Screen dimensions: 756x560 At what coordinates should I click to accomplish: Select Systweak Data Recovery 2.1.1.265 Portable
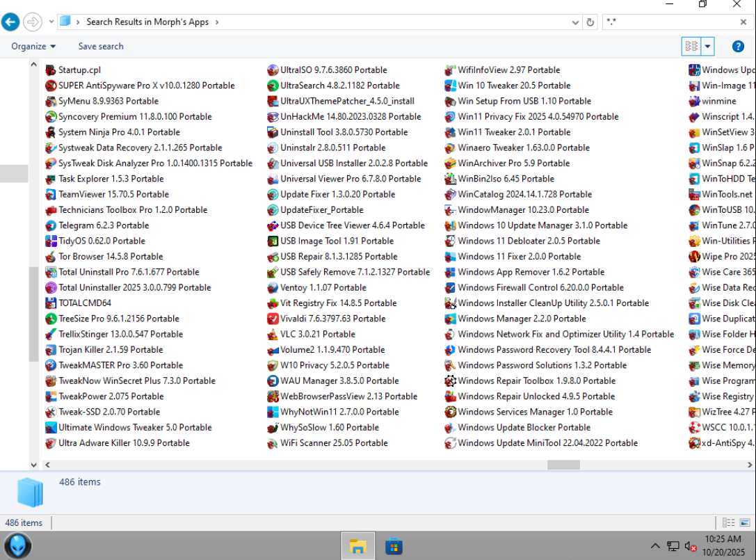(x=134, y=147)
